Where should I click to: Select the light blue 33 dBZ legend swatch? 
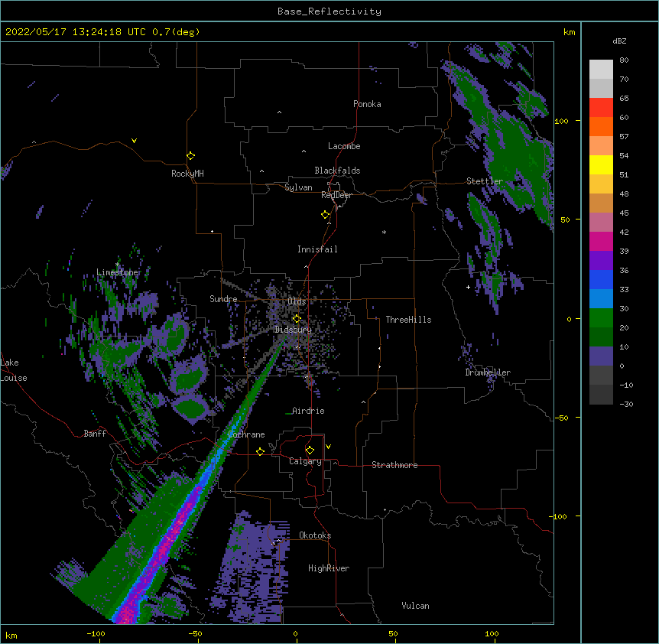tap(601, 298)
